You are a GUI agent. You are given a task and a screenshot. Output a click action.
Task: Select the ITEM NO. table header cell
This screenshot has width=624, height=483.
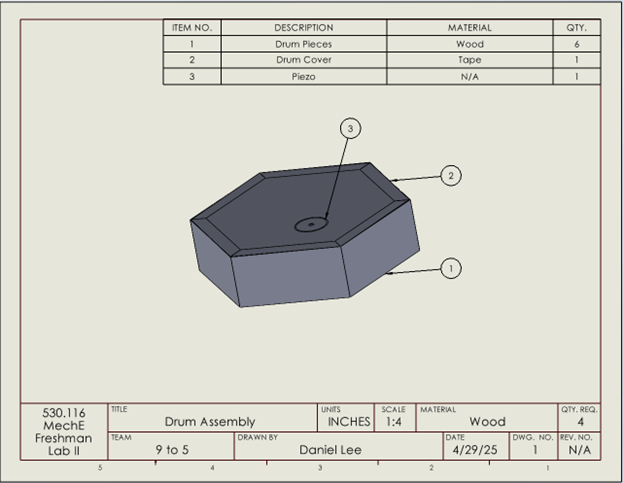pos(191,28)
